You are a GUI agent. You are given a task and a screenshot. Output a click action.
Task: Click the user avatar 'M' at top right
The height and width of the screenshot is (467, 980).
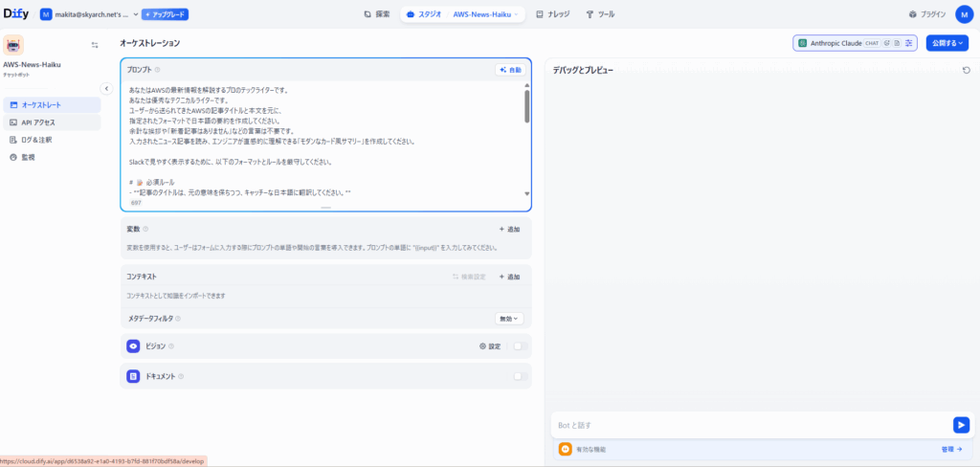(963, 14)
